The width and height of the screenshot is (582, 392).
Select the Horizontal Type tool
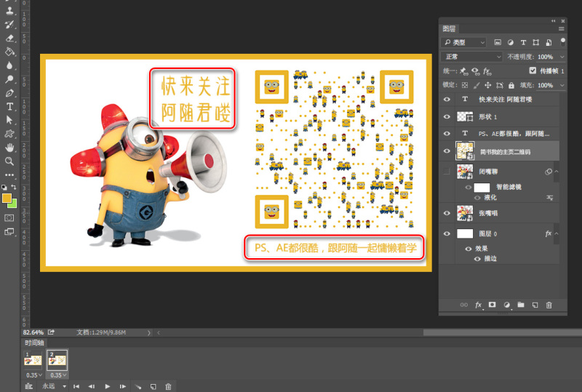(10, 106)
